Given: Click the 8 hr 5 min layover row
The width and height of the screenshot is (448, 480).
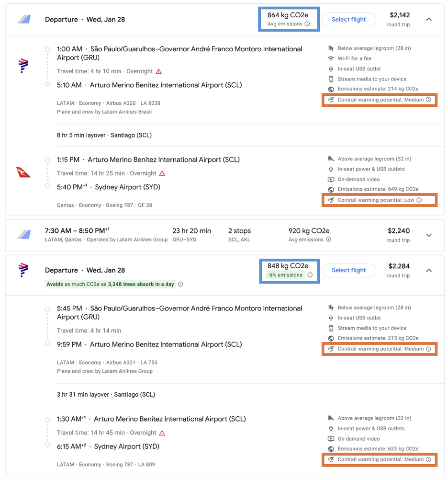Looking at the screenshot, I should pyautogui.click(x=104, y=135).
